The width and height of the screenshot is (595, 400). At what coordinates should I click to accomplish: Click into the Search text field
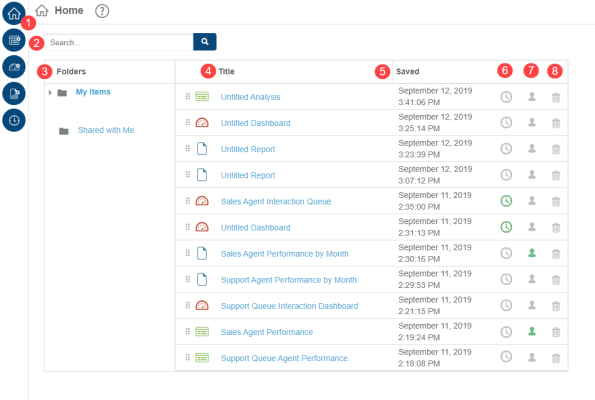[119, 42]
